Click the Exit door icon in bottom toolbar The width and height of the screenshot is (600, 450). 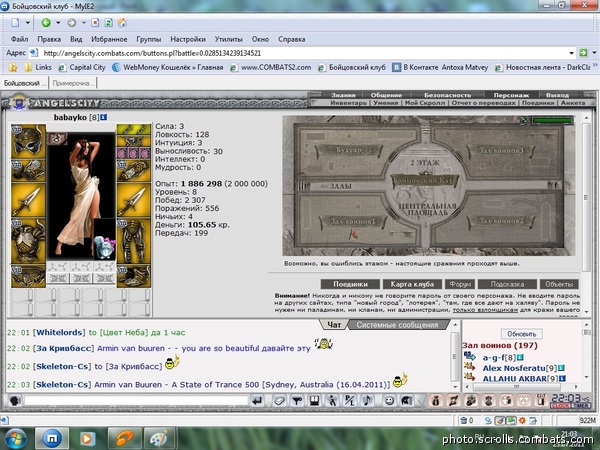pyautogui.click(x=541, y=401)
